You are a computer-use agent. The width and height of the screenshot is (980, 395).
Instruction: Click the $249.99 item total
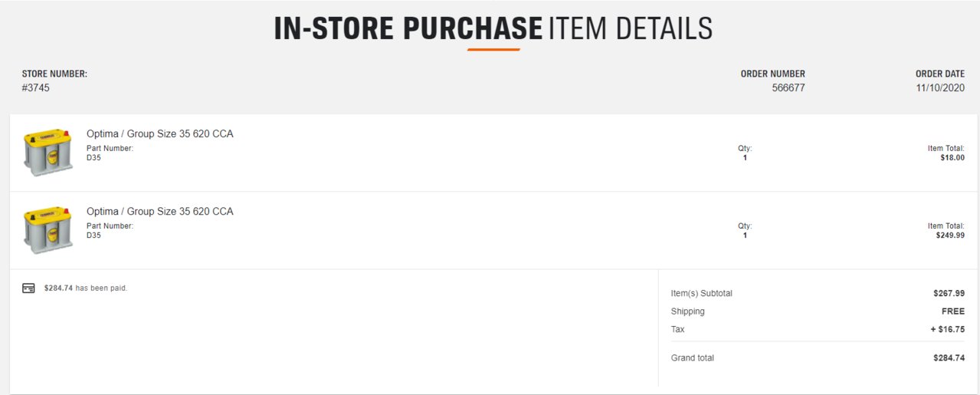950,235
